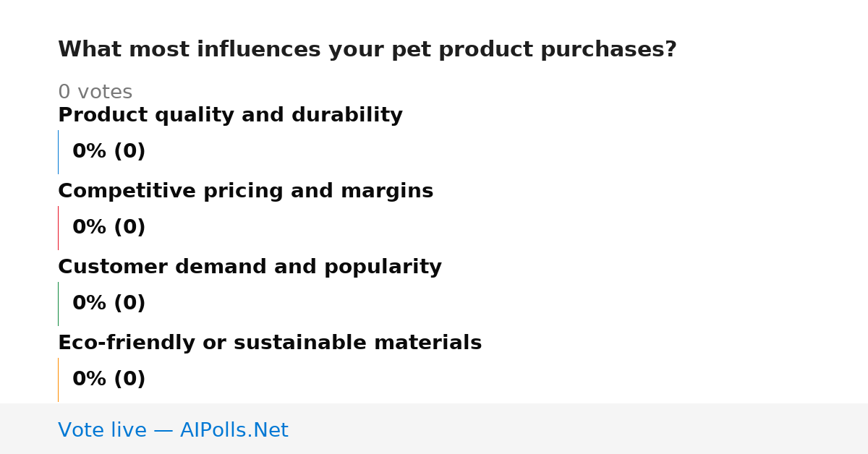The width and height of the screenshot is (868, 454).
Task: Choose the Competitive pricing and margins option
Action: click(245, 192)
